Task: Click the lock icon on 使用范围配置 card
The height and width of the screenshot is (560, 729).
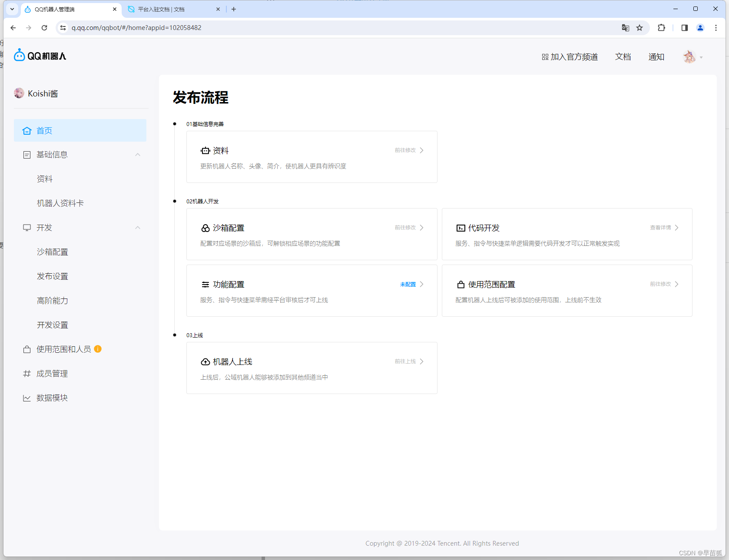Action: (x=461, y=285)
